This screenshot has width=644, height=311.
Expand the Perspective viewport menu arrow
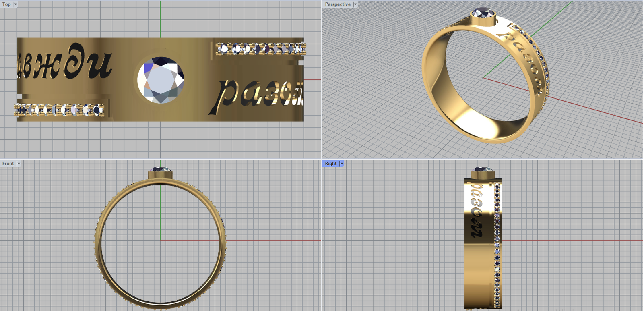(x=355, y=4)
